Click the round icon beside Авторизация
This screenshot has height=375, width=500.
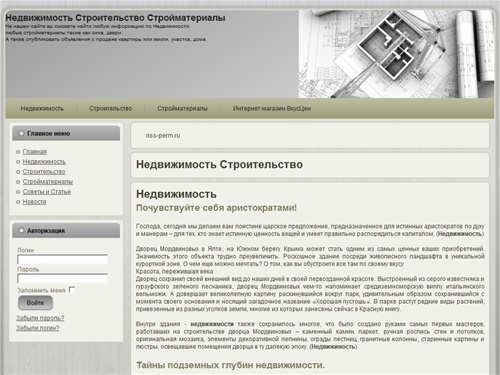(21, 231)
